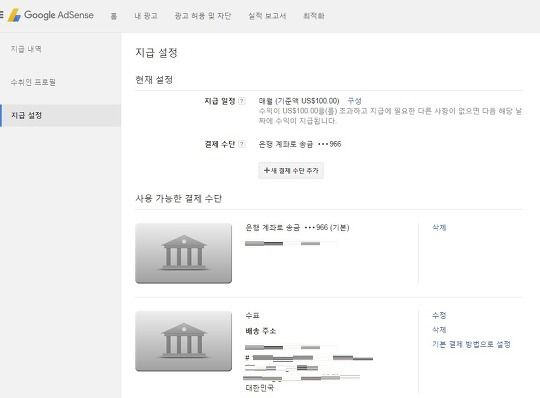
Task: Click the 대한민국 country text
Action: (260, 388)
